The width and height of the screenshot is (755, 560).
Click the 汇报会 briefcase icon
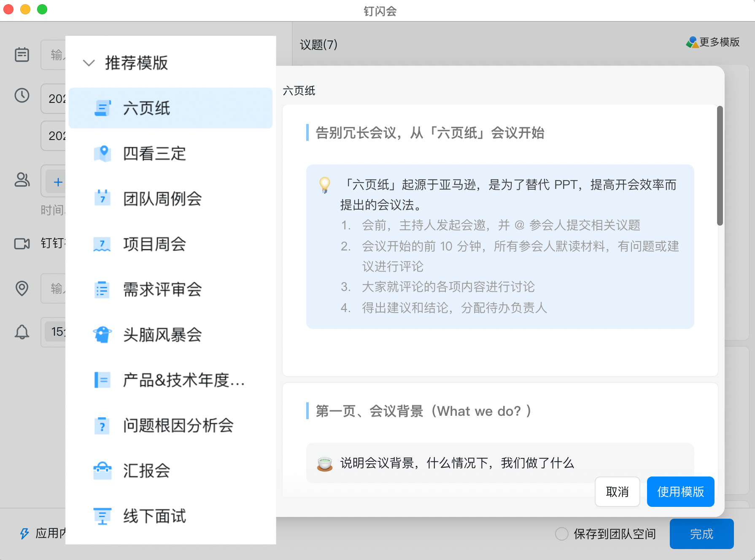point(102,471)
